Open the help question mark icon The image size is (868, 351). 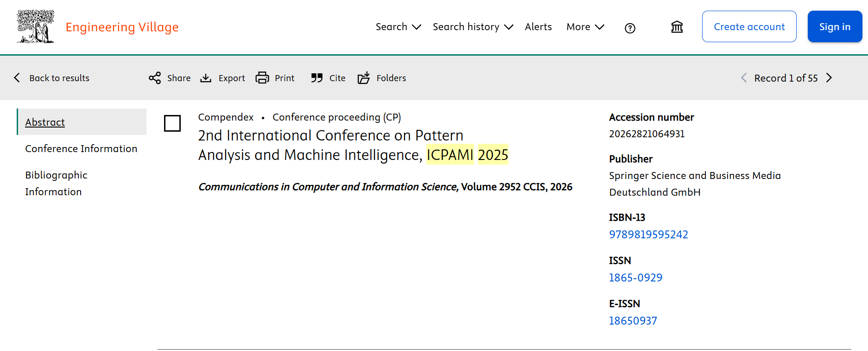pyautogui.click(x=630, y=28)
